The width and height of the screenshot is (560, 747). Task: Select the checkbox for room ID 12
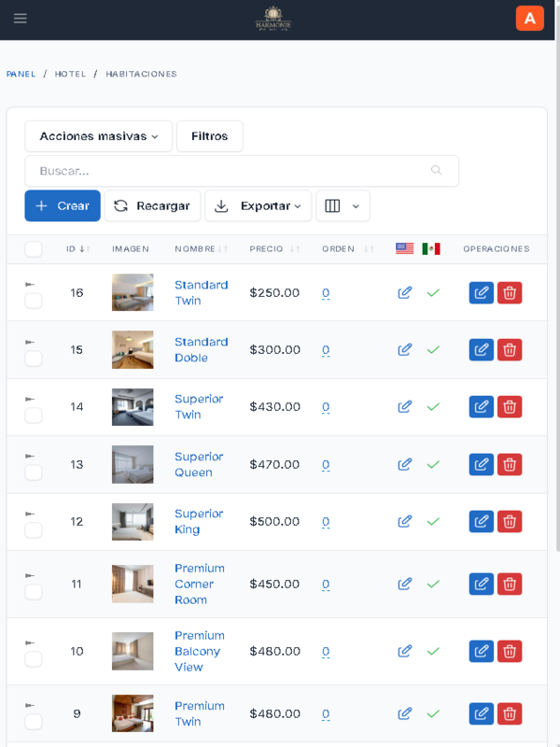34,529
